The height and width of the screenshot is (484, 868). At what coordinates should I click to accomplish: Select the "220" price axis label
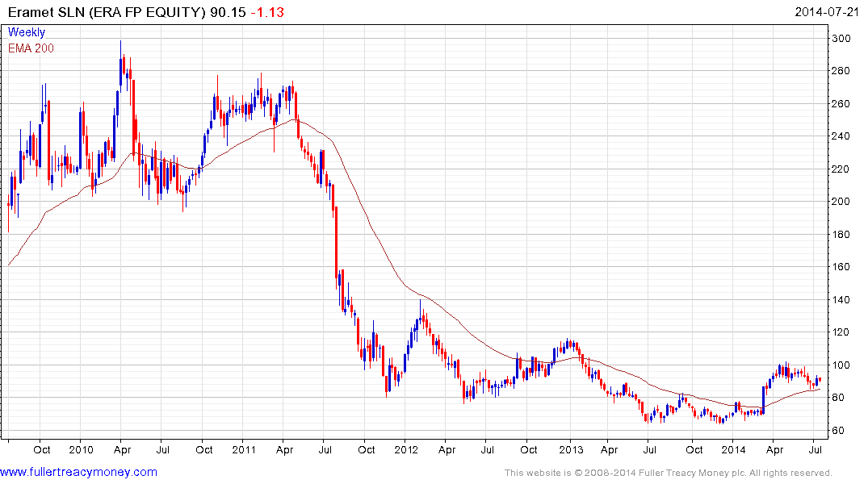(841, 169)
